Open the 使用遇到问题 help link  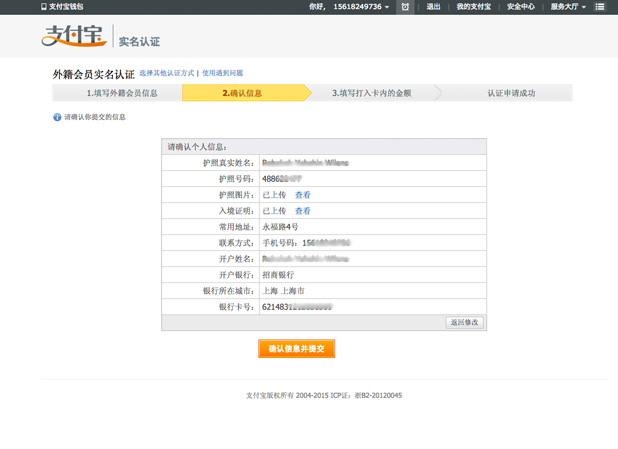pyautogui.click(x=222, y=74)
